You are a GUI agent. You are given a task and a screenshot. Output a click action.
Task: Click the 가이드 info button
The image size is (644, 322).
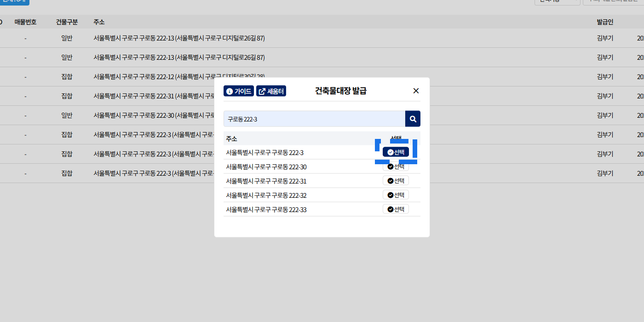click(x=238, y=91)
